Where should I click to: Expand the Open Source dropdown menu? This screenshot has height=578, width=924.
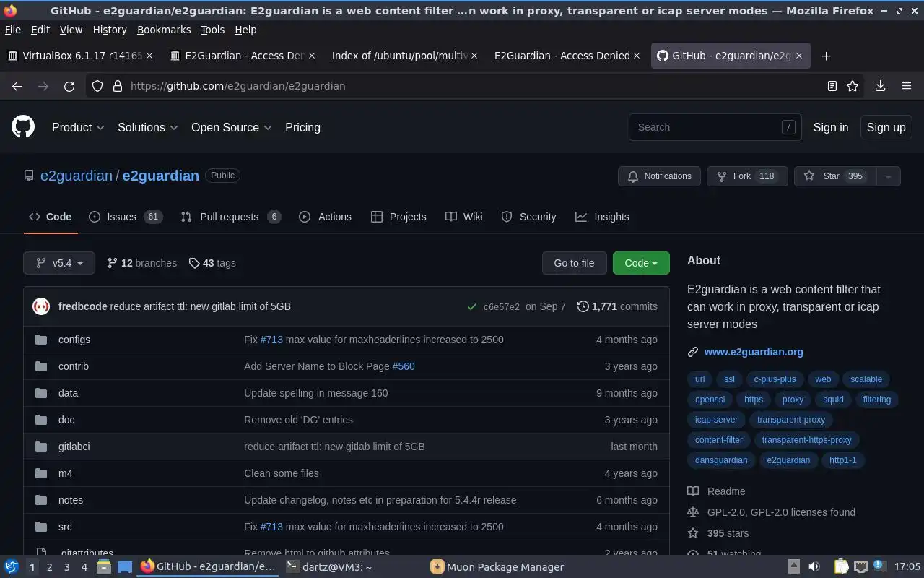(232, 127)
